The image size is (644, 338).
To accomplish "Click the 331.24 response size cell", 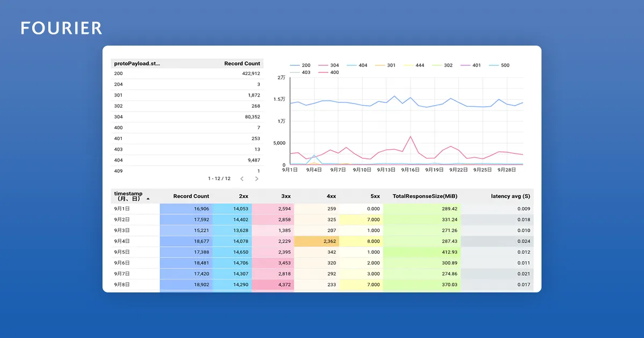I will (422, 219).
